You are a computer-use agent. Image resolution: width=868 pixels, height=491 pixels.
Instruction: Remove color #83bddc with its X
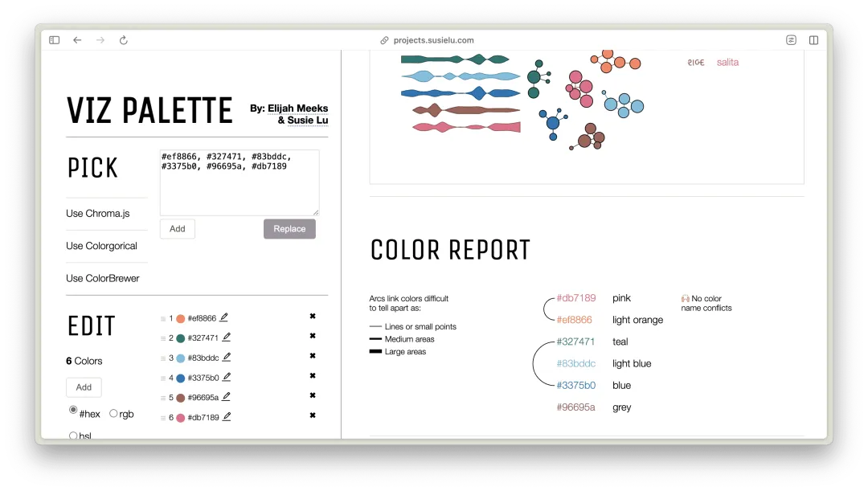coord(313,356)
